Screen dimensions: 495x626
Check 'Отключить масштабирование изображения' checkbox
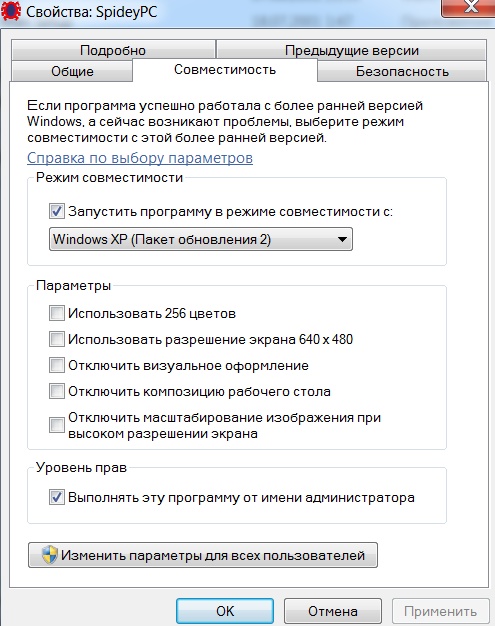(x=57, y=425)
